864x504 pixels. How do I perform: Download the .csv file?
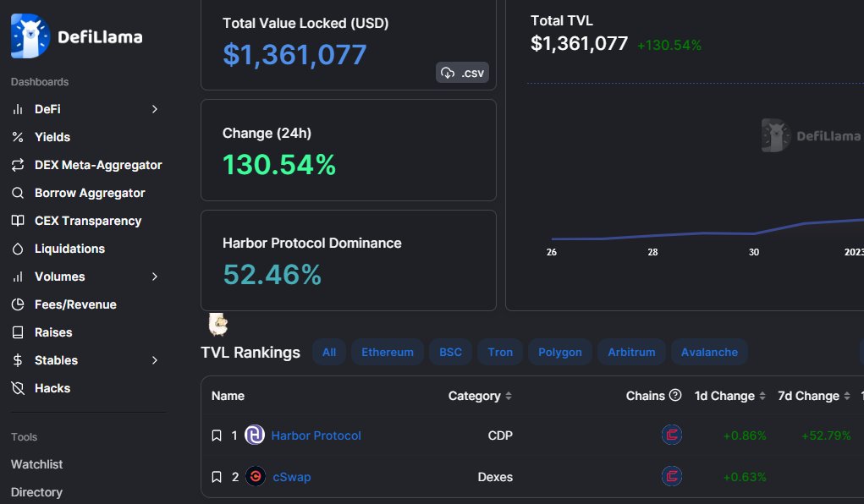[x=462, y=73]
